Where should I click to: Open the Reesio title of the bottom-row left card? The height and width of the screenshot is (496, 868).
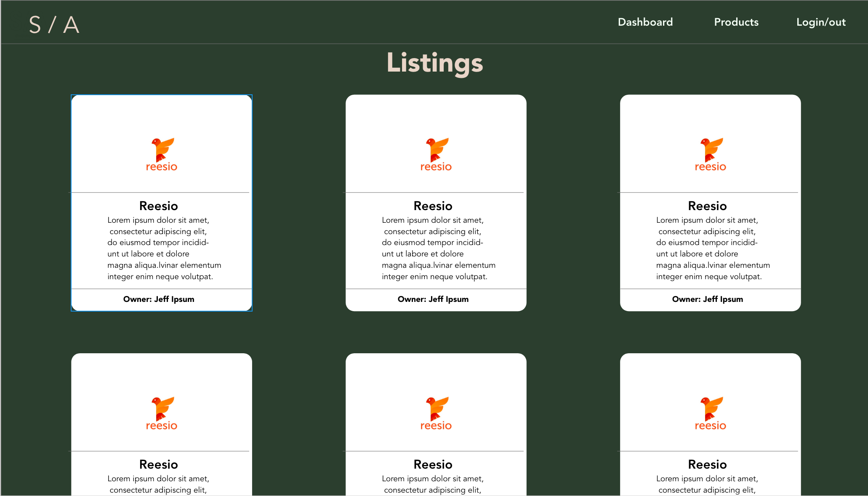(x=159, y=464)
